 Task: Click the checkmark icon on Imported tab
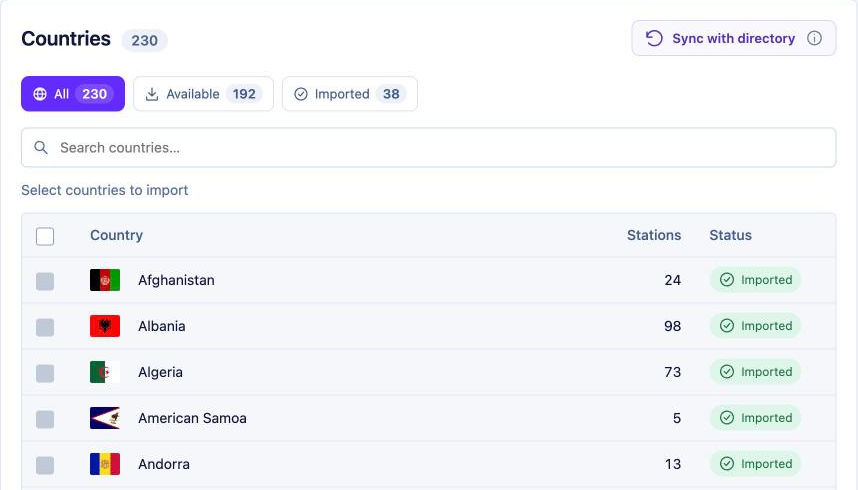[x=301, y=94]
